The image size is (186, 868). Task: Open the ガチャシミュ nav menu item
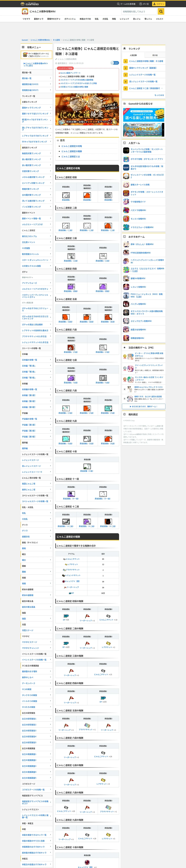tap(70, 19)
